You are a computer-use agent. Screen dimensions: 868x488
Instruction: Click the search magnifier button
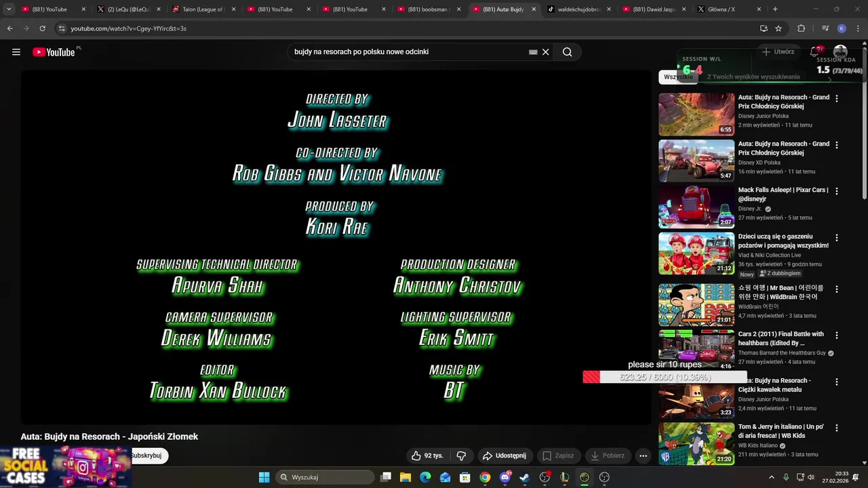(x=568, y=52)
